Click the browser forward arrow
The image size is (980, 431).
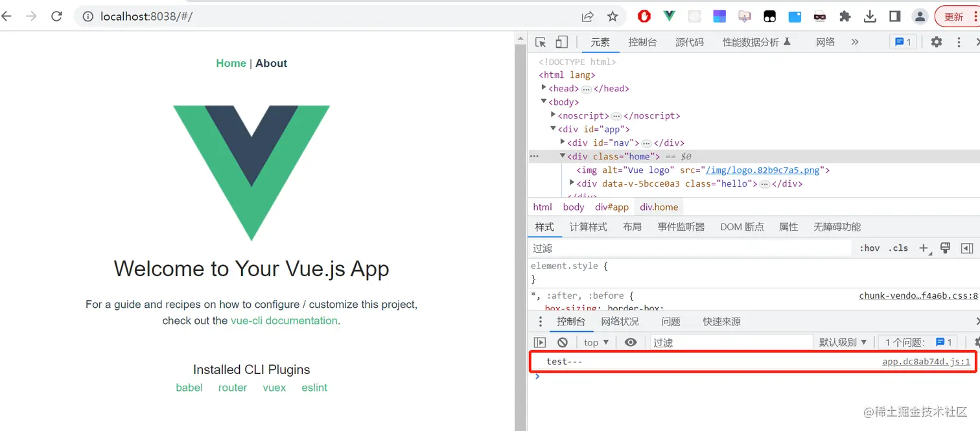click(31, 16)
